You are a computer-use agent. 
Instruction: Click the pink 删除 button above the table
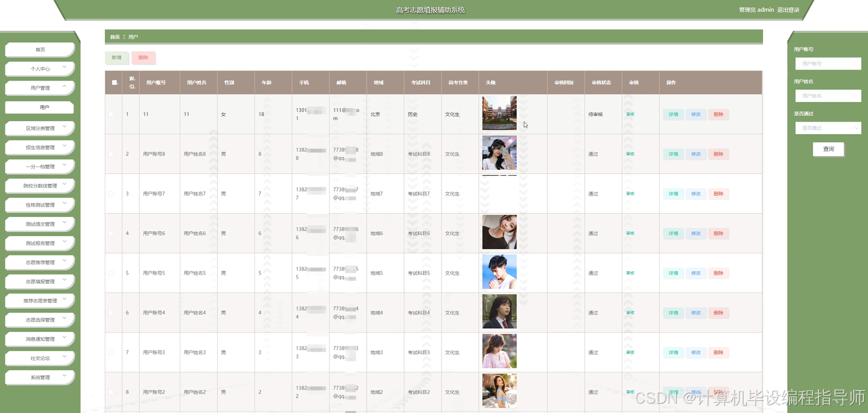point(143,58)
